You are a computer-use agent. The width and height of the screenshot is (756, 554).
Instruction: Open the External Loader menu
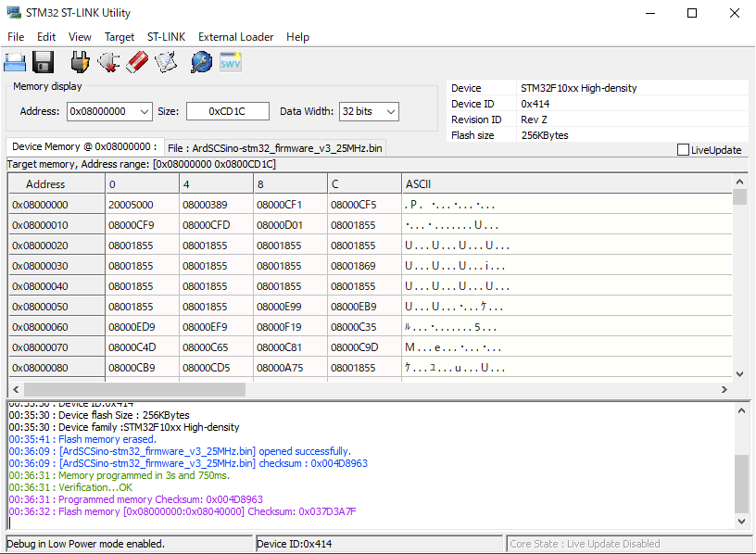point(235,37)
